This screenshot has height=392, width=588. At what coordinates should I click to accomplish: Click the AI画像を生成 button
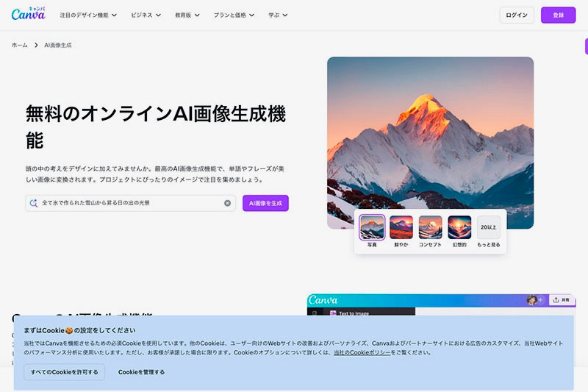click(x=265, y=203)
